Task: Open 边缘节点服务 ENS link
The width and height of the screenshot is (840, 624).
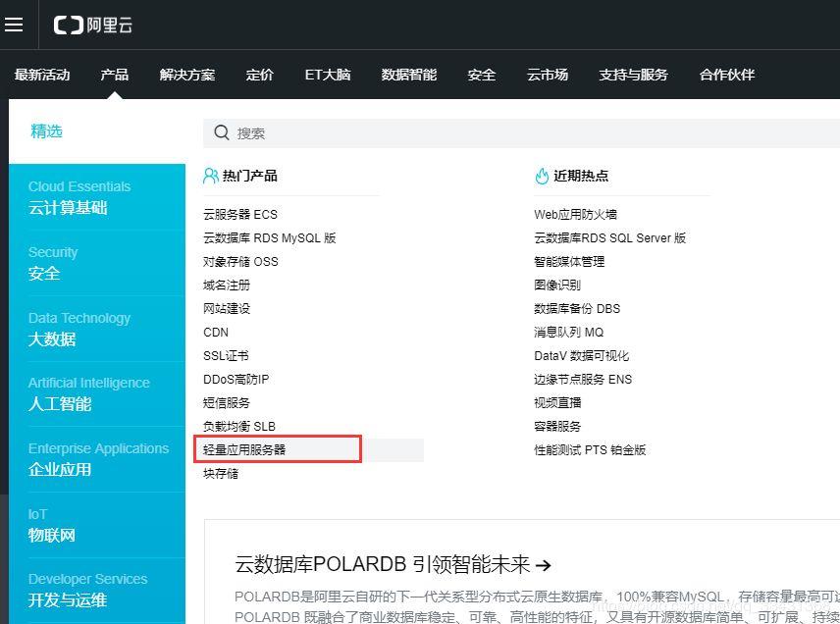Action: pos(583,380)
